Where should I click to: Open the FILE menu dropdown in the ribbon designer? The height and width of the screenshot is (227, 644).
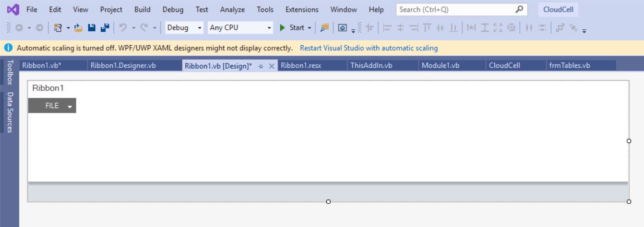click(x=52, y=106)
